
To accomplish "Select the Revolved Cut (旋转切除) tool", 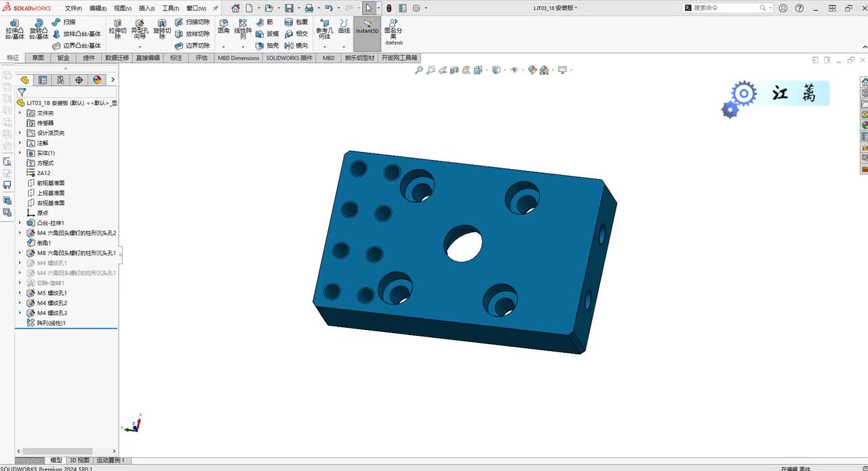I will pyautogui.click(x=161, y=29).
